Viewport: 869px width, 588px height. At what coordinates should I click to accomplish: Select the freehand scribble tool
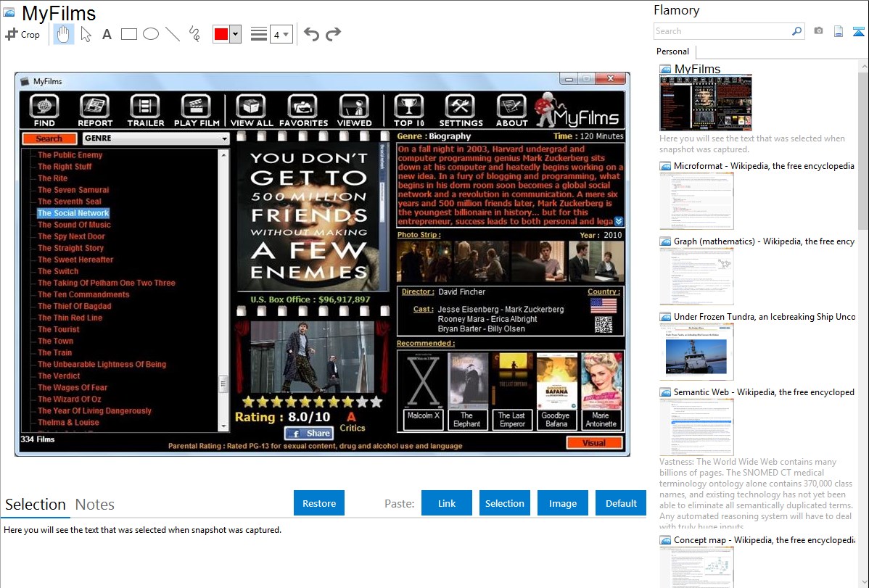click(194, 34)
